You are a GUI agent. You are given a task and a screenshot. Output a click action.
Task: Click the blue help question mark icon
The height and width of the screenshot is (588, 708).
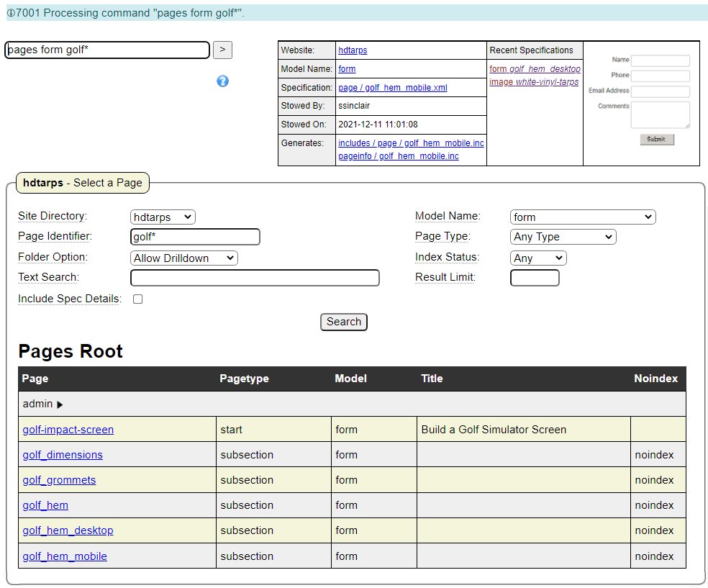222,81
